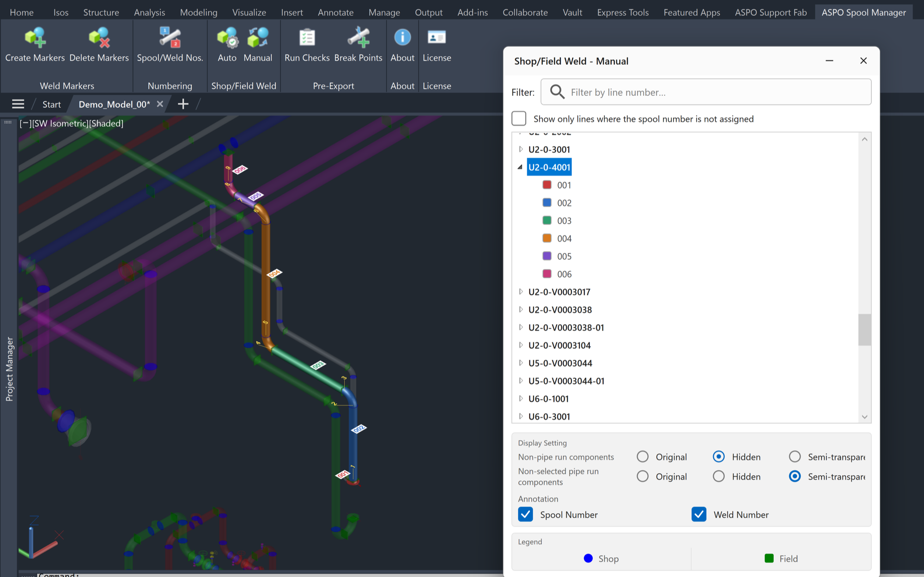This screenshot has height=577, width=924.
Task: Click the [-] viewport control
Action: pyautogui.click(x=25, y=123)
